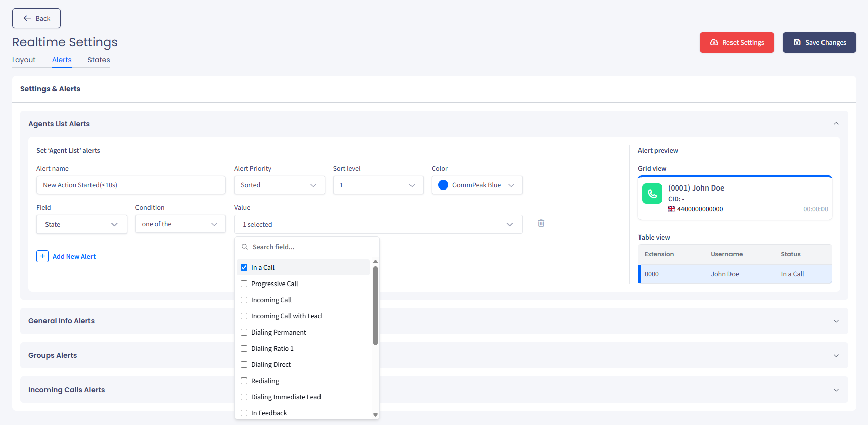Open the Sort level dropdown
The image size is (868, 425).
378,185
